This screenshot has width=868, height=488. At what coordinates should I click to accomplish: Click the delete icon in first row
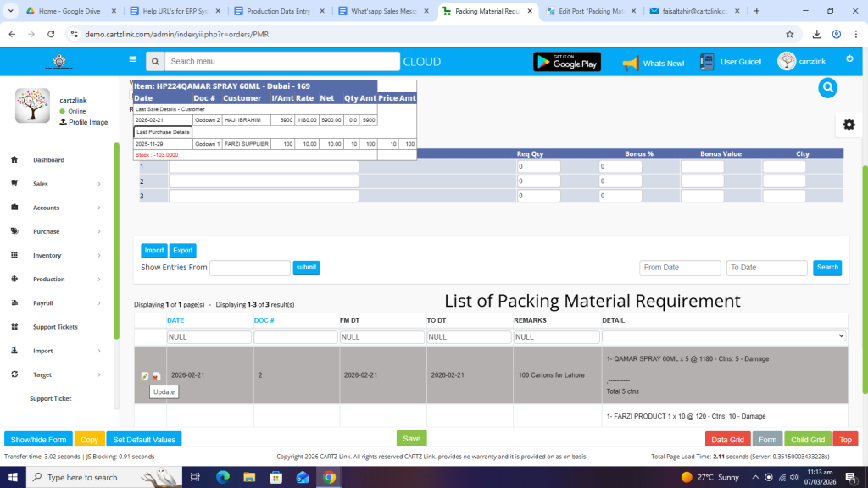[156, 376]
